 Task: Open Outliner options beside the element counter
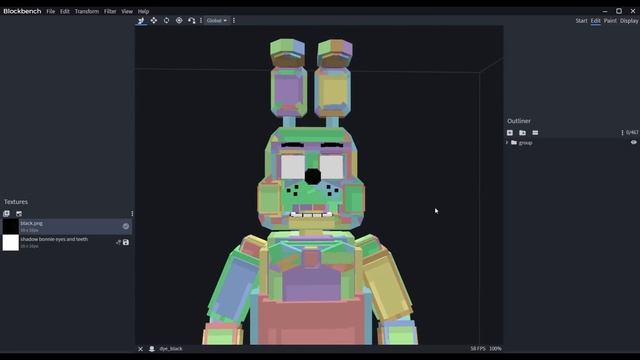pyautogui.click(x=622, y=133)
